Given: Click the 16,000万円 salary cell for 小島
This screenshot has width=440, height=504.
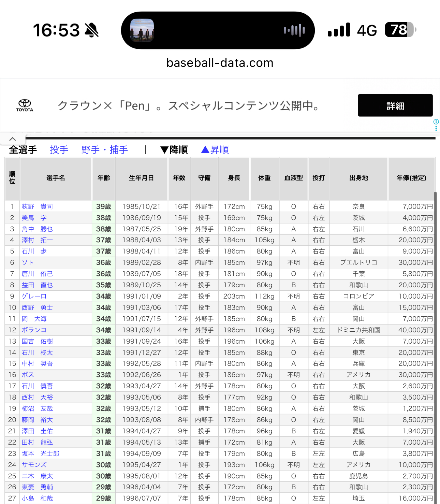Looking at the screenshot, I should [x=412, y=498].
